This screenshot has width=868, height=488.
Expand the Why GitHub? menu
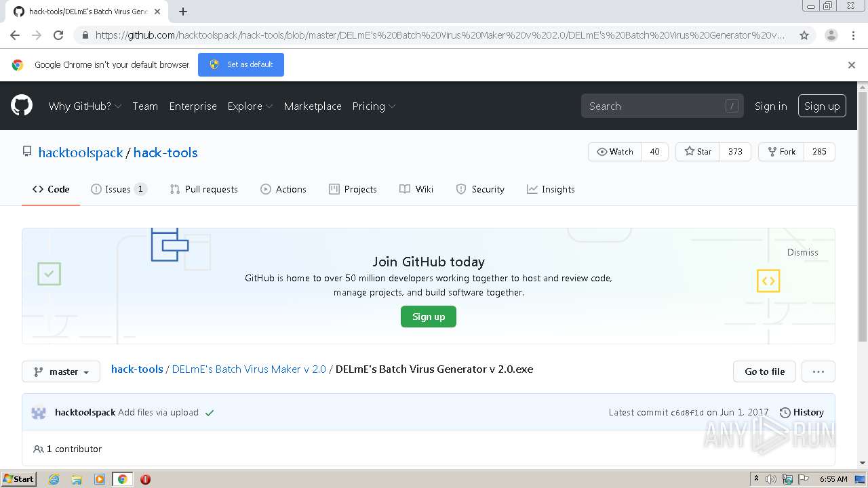point(85,106)
